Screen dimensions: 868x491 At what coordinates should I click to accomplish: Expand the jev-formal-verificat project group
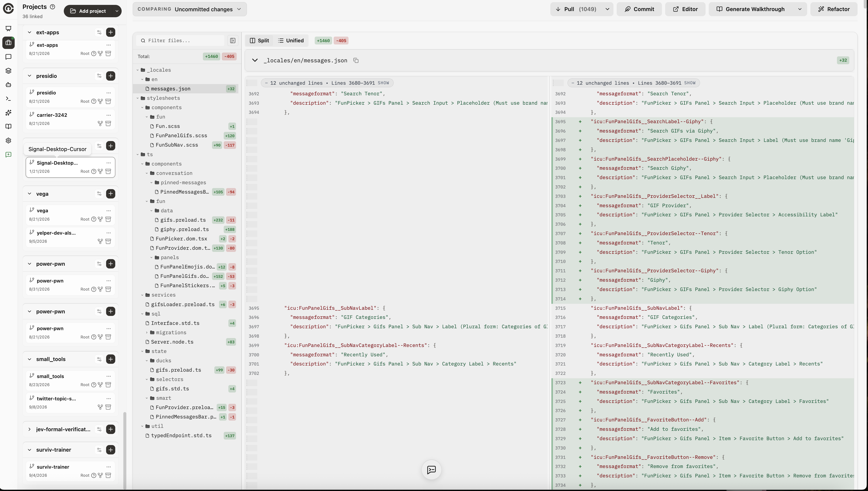[x=29, y=429]
